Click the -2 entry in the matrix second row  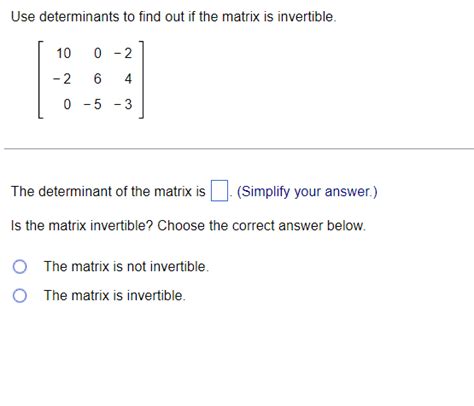62,79
